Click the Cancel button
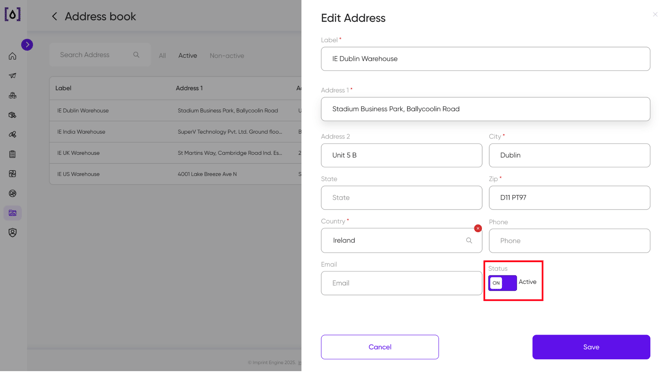670x376 pixels. point(380,347)
